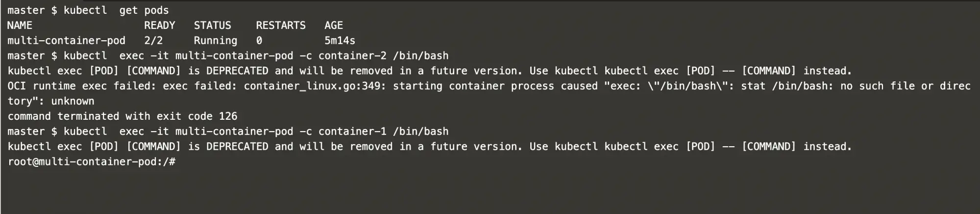Viewport: 980px width, 214px height.
Task: Click the 5m14s age value
Action: [340, 41]
